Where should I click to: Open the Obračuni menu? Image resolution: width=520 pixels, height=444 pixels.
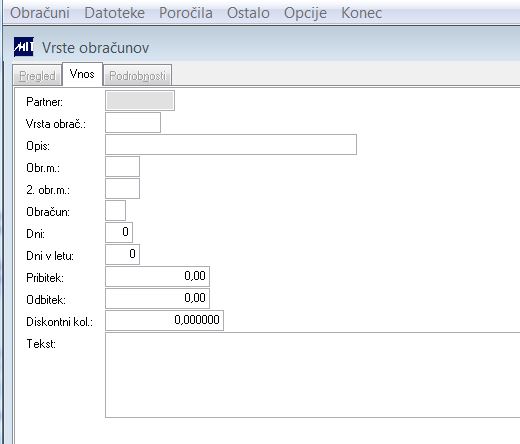(40, 13)
